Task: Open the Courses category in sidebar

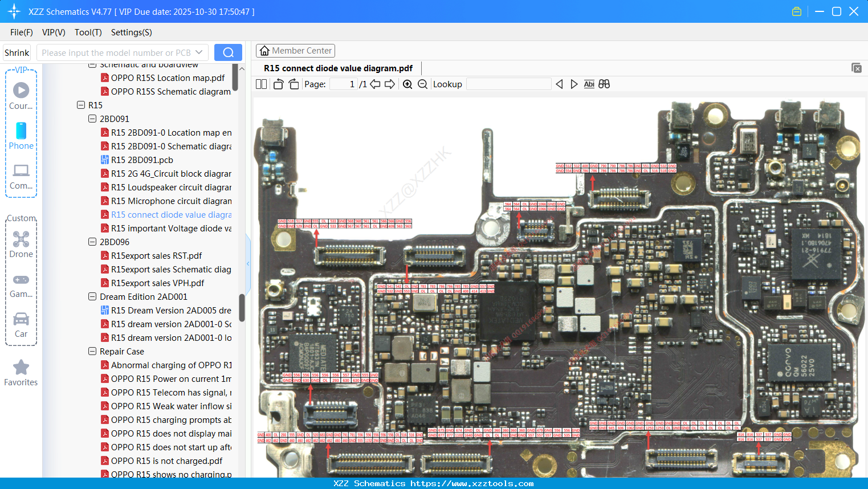Action: (21, 96)
